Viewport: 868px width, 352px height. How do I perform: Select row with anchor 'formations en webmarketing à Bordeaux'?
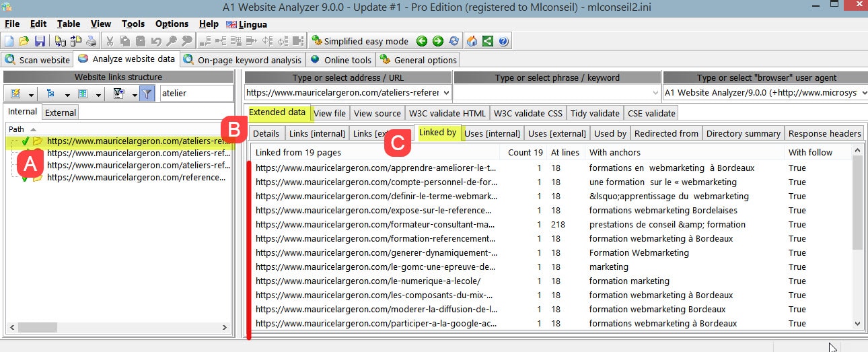[x=552, y=168]
